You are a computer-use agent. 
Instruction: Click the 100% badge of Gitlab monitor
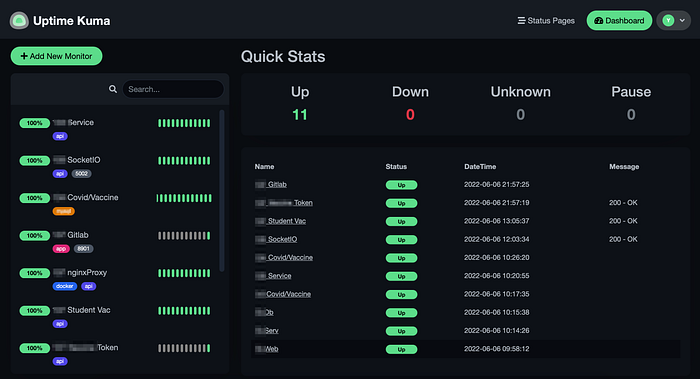[x=34, y=235]
